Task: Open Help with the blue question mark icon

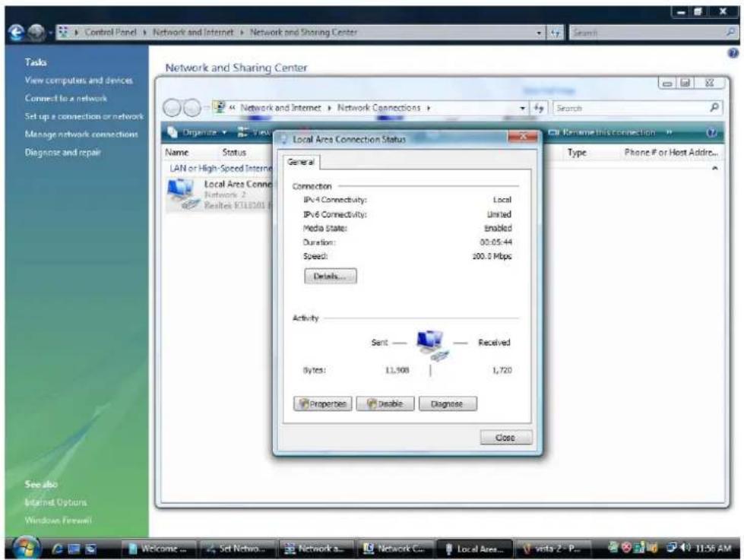Action: coord(733,53)
